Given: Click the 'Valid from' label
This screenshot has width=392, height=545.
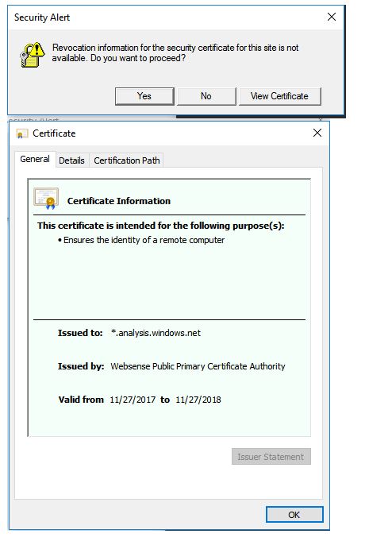Looking at the screenshot, I should pos(81,400).
